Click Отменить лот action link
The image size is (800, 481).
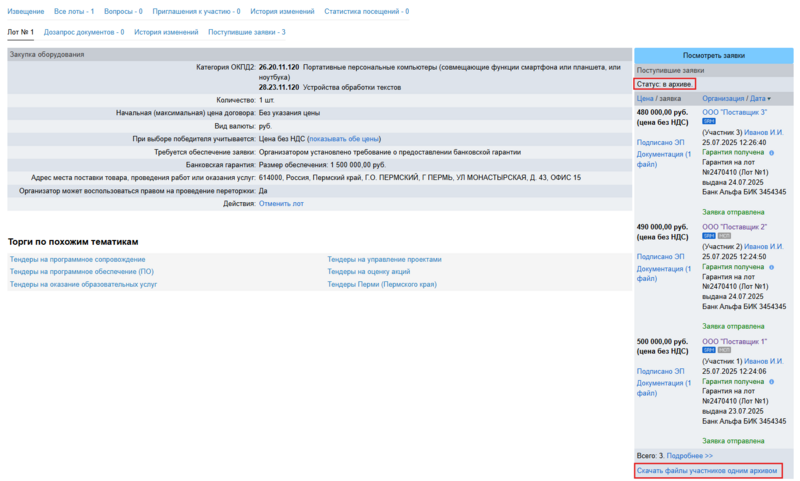pos(281,203)
